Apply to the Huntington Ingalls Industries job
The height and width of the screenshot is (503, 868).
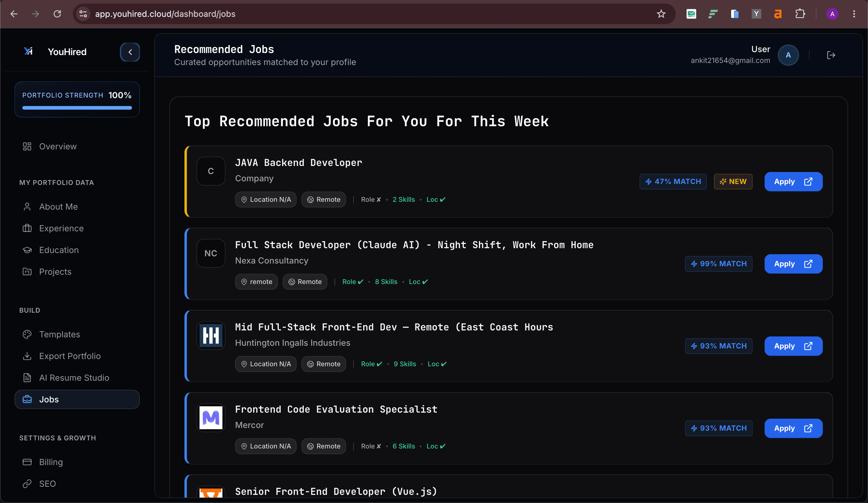(793, 346)
